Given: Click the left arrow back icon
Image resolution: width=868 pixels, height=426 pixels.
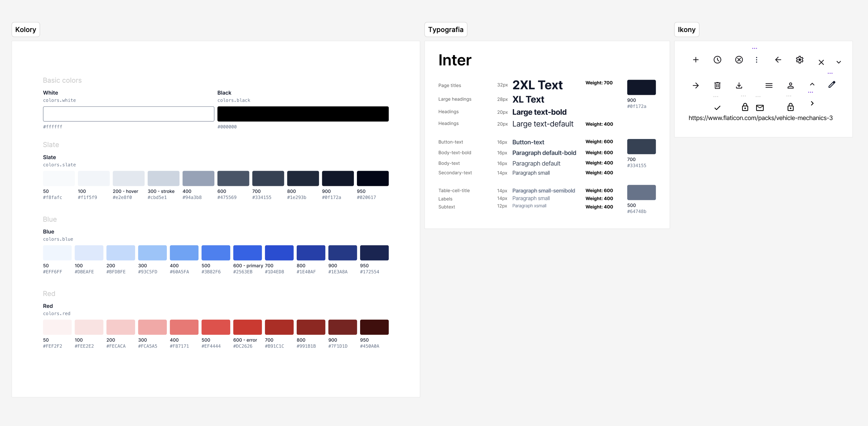Looking at the screenshot, I should [778, 60].
